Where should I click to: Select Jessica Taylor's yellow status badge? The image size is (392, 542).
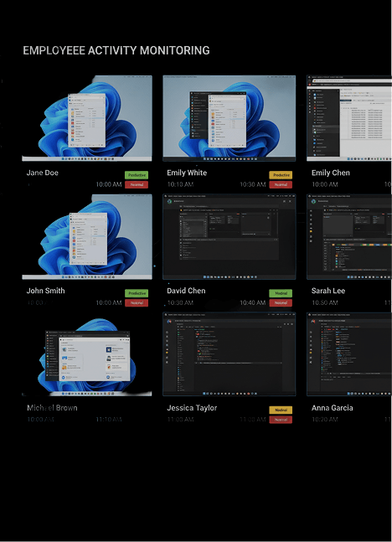click(x=281, y=410)
